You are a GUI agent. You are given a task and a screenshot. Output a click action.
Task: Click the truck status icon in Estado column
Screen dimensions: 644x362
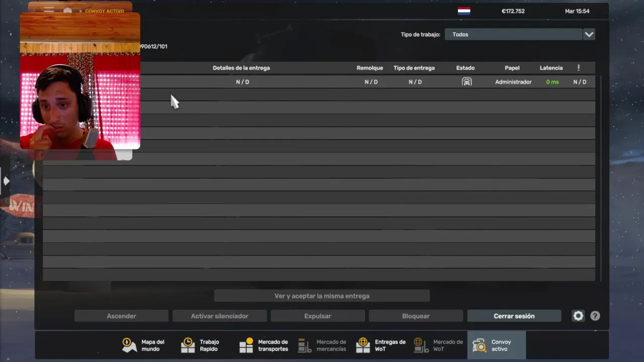pos(467,81)
